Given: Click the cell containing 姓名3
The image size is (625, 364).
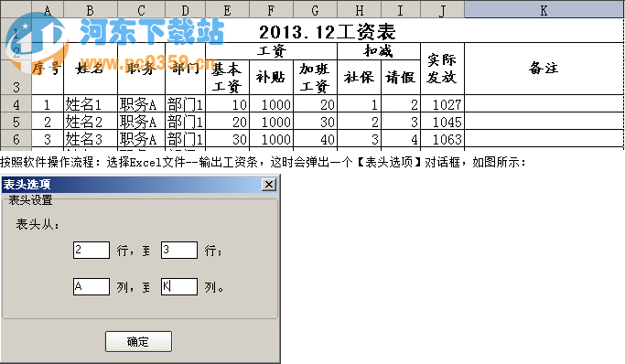Looking at the screenshot, I should pos(91,139).
